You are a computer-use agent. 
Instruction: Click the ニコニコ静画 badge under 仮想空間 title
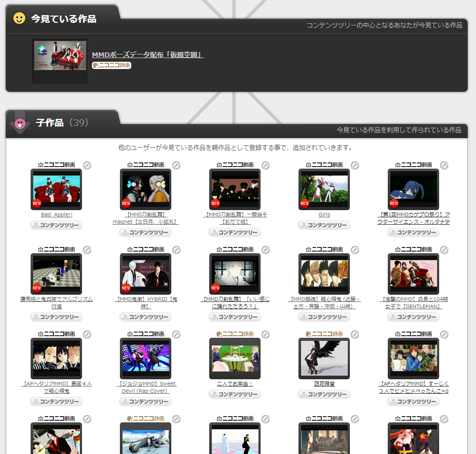point(112,65)
